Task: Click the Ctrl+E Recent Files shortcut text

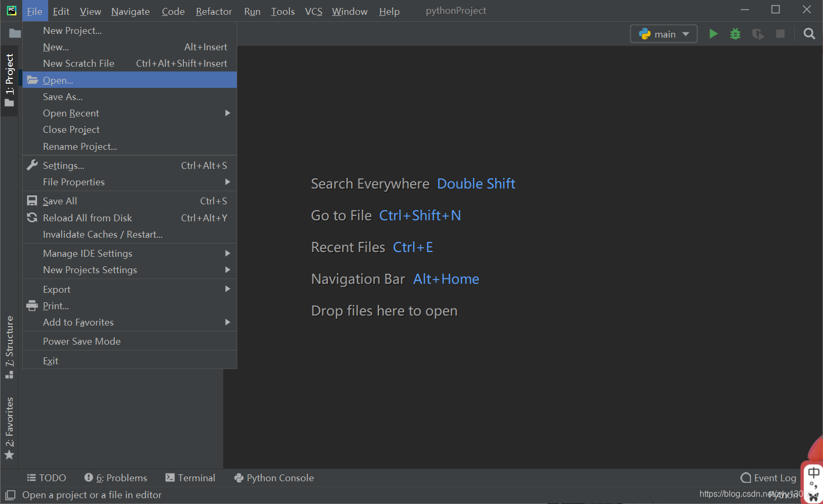Action: [x=413, y=247]
